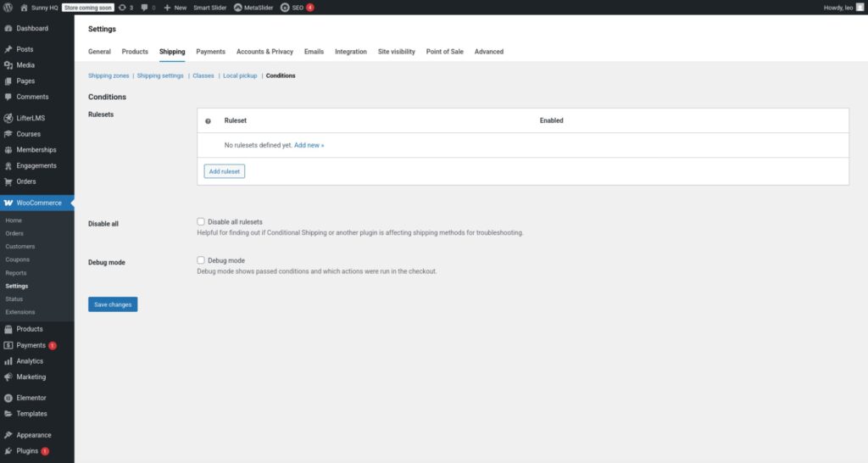The width and height of the screenshot is (868, 463).
Task: Open the Analytics sidebar icon
Action: 8,361
